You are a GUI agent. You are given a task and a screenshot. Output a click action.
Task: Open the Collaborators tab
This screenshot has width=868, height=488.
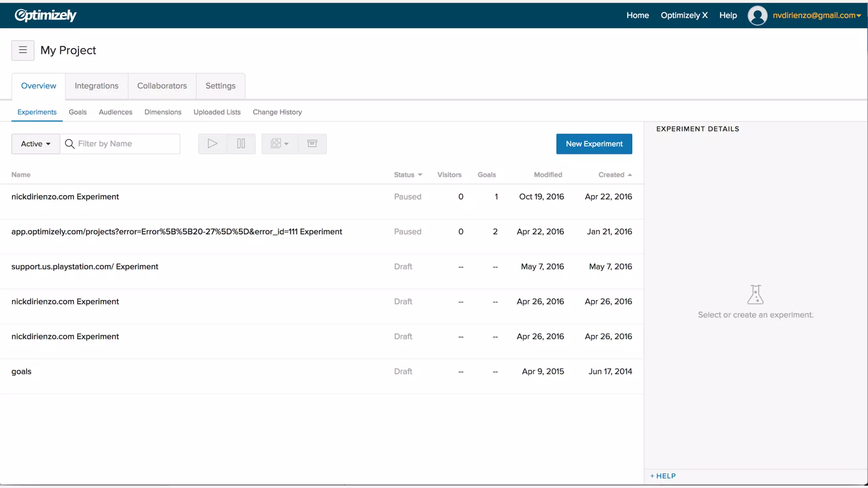(162, 86)
